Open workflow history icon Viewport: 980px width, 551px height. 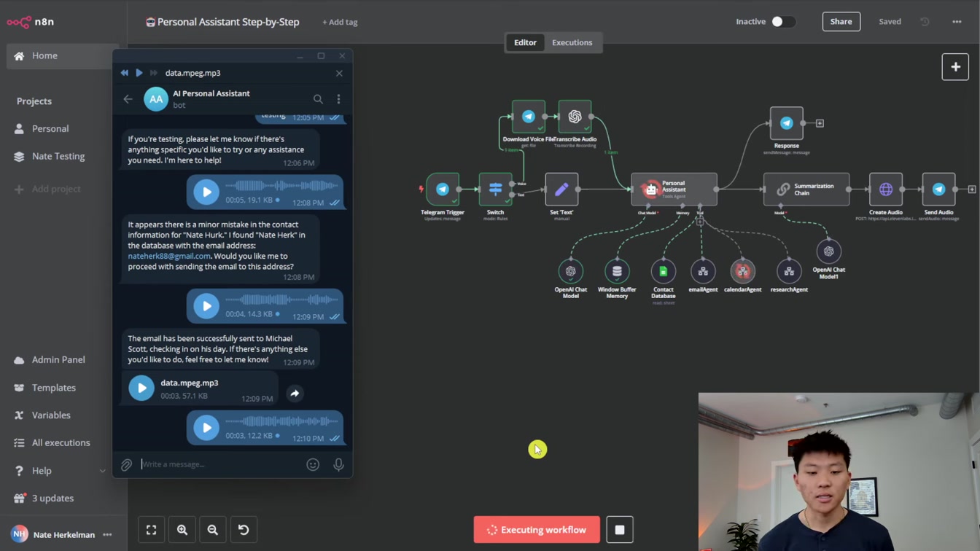[x=925, y=22]
